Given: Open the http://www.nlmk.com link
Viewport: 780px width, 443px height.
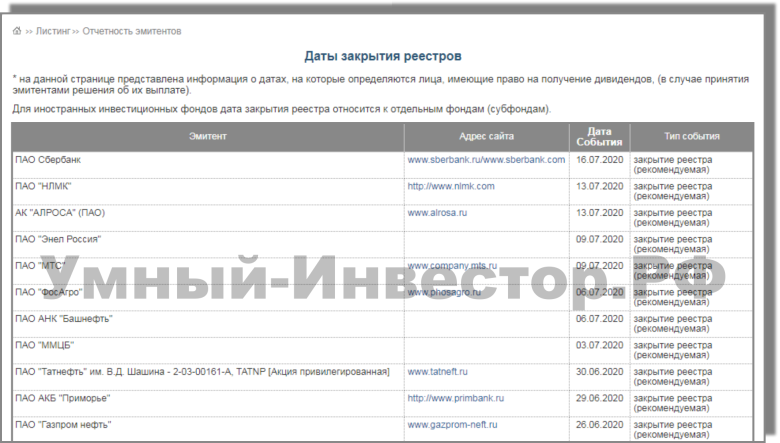Looking at the screenshot, I should (x=451, y=186).
